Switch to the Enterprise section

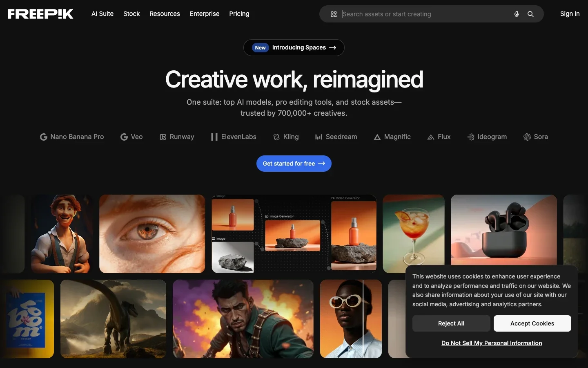[205, 14]
